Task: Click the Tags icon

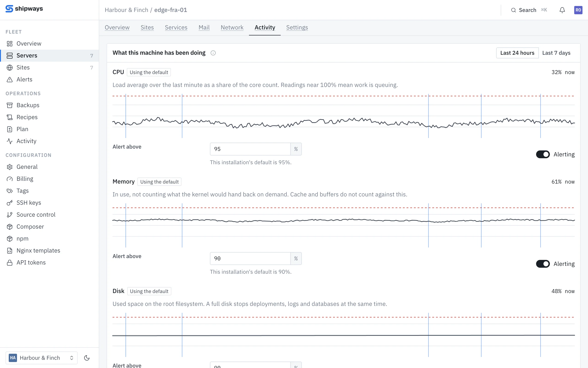Action: coord(10,191)
